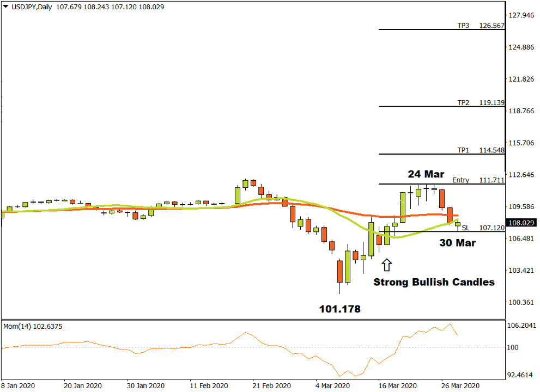Click the current price tag 108.029
The height and width of the screenshot is (392, 540).
click(521, 223)
